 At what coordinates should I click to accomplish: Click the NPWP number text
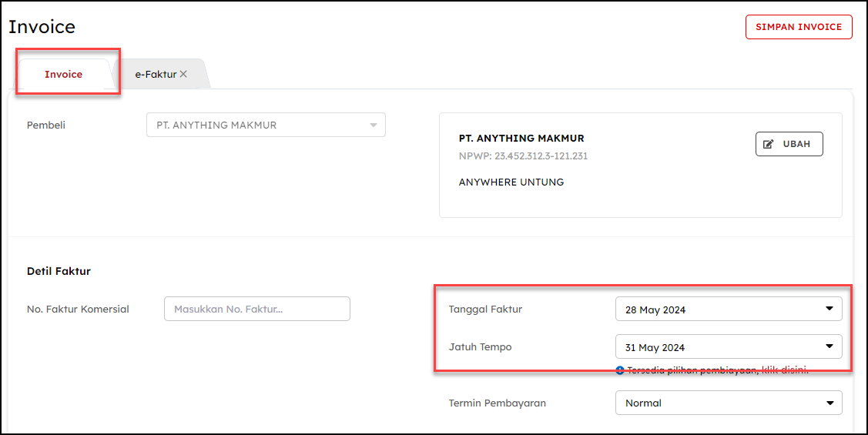tap(523, 156)
